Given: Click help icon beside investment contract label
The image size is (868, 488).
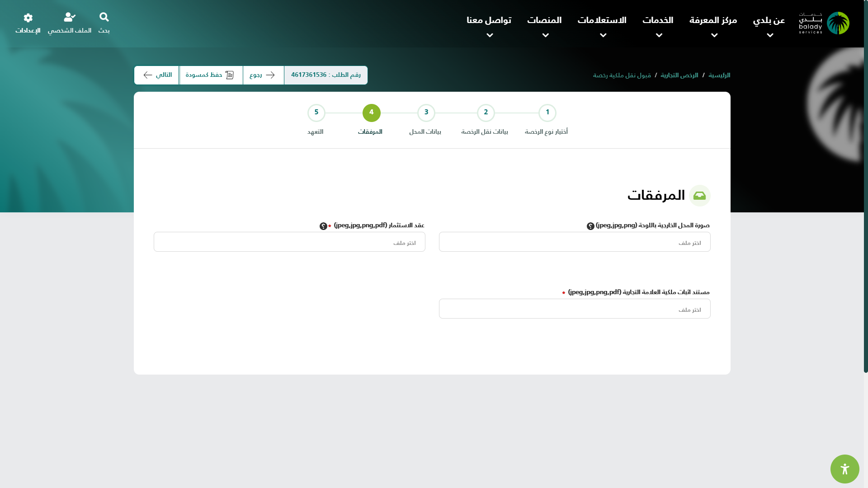Looking at the screenshot, I should click(323, 226).
